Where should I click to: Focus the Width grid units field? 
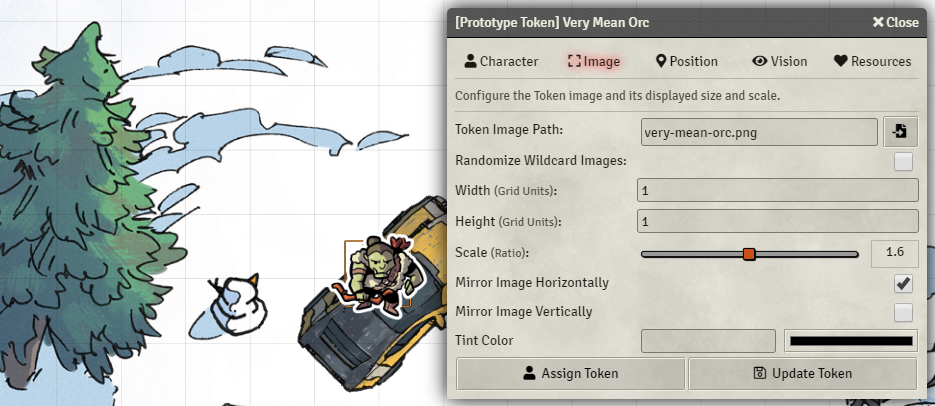coord(778,191)
